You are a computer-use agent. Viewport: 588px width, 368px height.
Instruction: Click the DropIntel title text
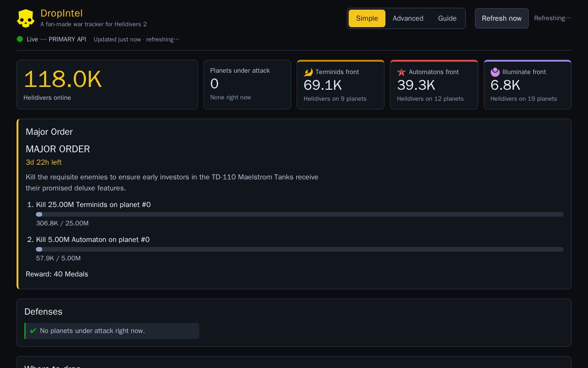click(x=62, y=13)
